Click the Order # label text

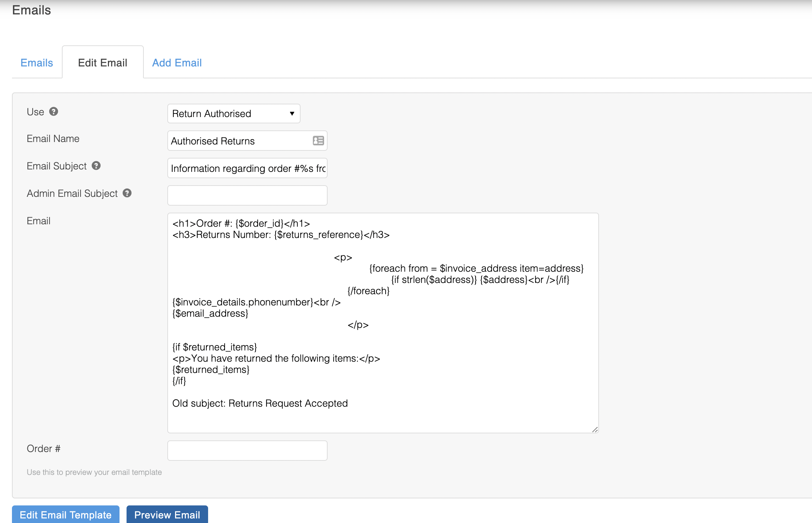pos(44,449)
